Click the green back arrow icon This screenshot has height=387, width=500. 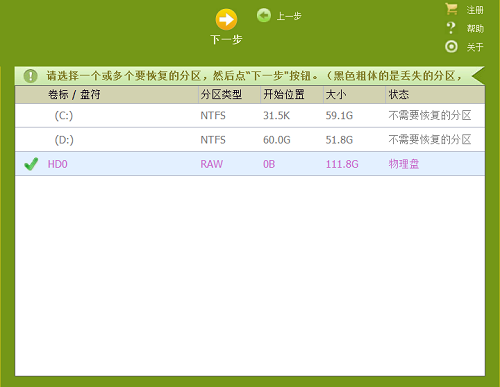click(264, 15)
